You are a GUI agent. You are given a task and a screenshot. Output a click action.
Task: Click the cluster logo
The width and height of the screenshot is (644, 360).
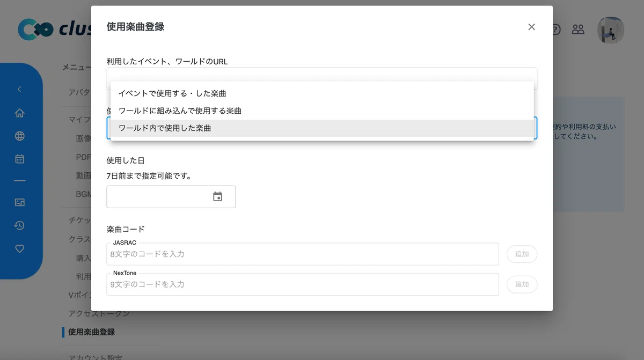coord(54,30)
